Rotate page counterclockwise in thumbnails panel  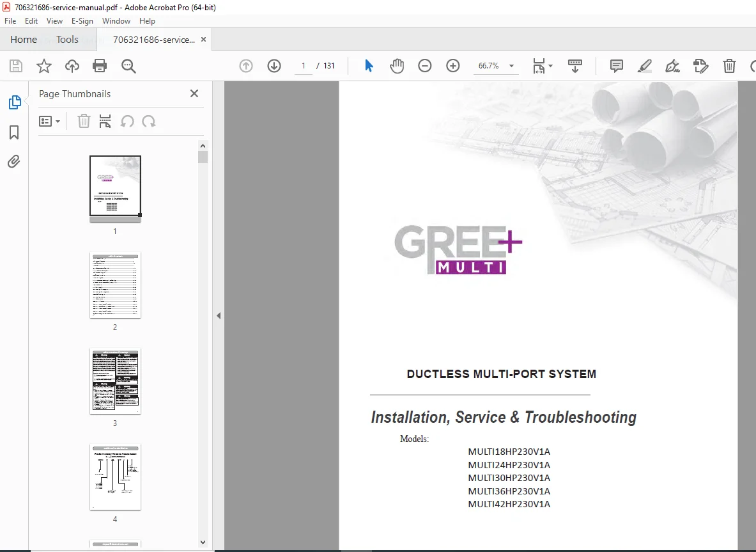(x=127, y=121)
